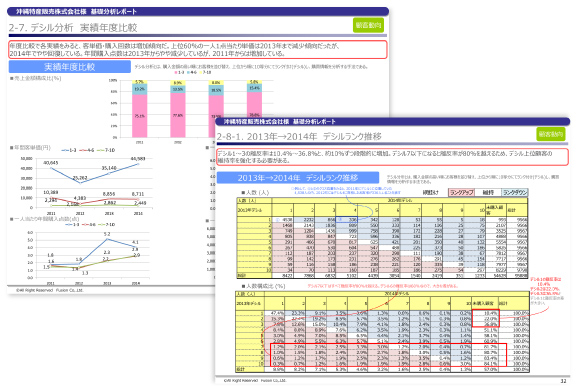Click the green 顧客動向 badge on the 2-7 slide
The image size is (580, 386).
(368, 25)
